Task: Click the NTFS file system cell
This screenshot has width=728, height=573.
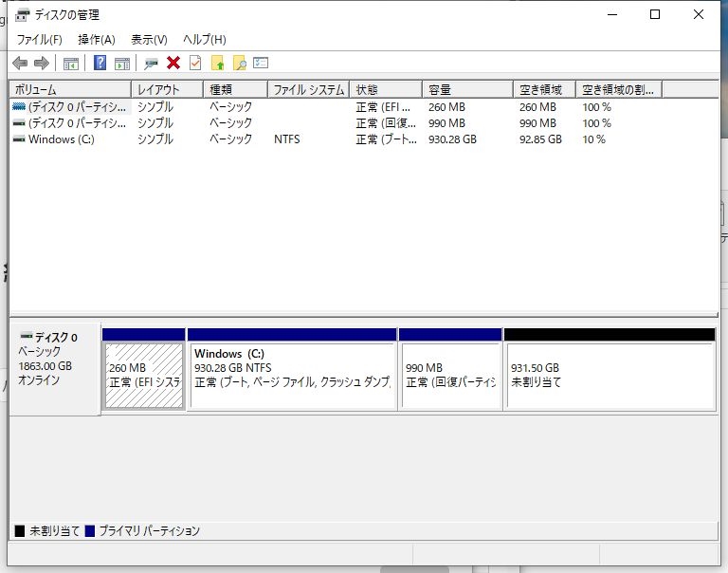Action: 286,139
